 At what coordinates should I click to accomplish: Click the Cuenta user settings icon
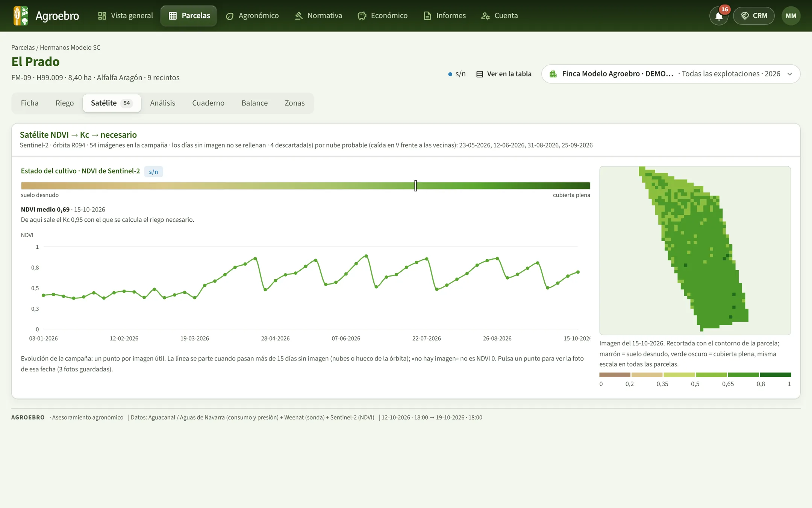click(x=485, y=16)
